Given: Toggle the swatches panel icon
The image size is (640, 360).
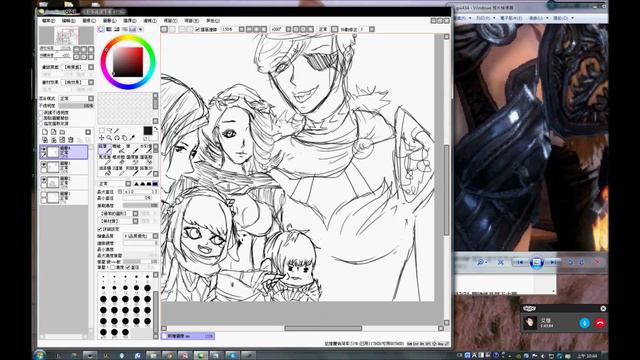Looking at the screenshot, I should coord(133,29).
